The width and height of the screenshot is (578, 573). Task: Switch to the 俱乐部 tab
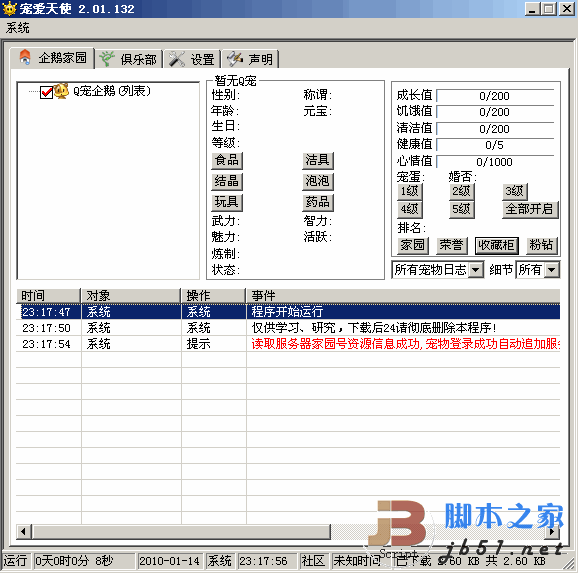tap(129, 59)
